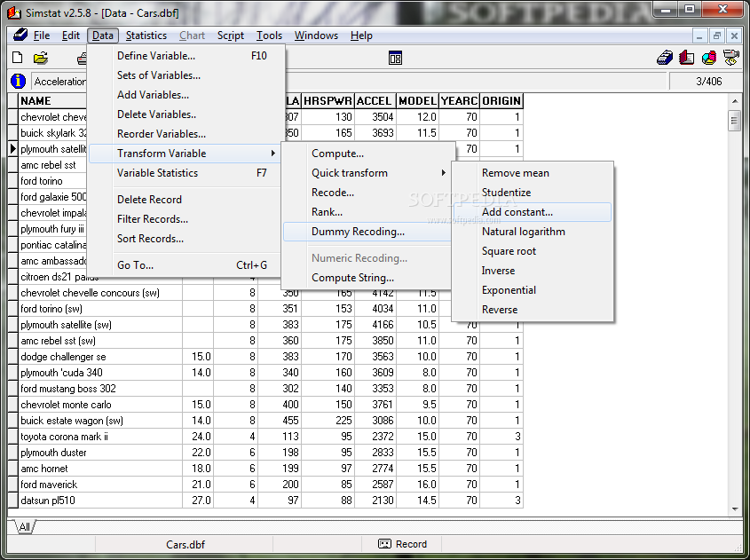Image resolution: width=750 pixels, height=560 pixels.
Task: Choose Remove mean quick transform
Action: [533, 173]
